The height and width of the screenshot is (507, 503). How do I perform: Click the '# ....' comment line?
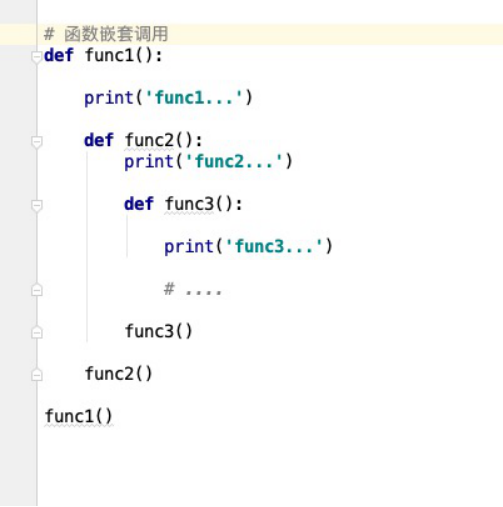click(193, 289)
